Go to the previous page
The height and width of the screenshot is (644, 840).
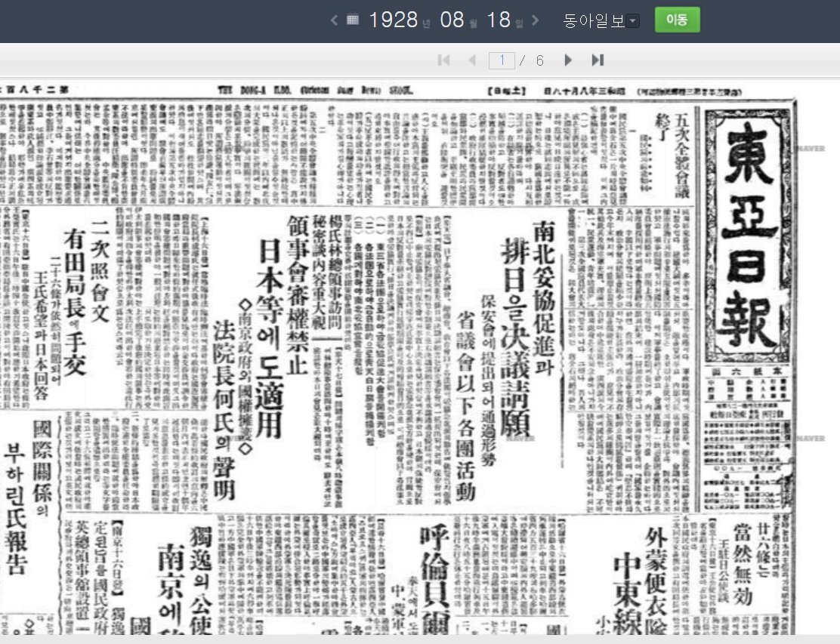click(472, 60)
